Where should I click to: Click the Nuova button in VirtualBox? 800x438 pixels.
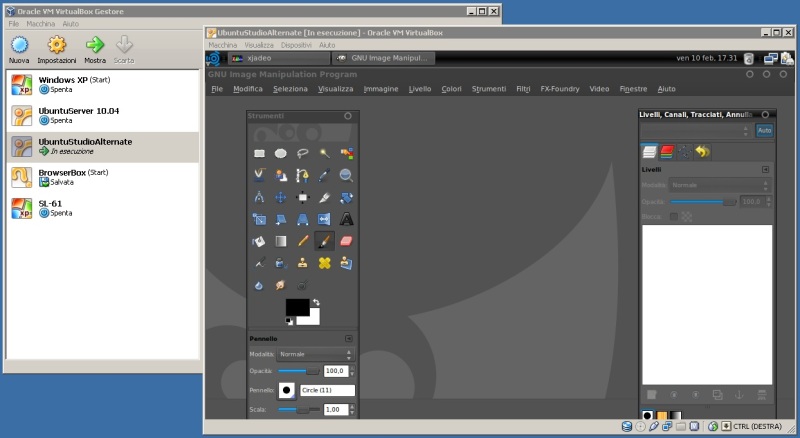click(18, 49)
